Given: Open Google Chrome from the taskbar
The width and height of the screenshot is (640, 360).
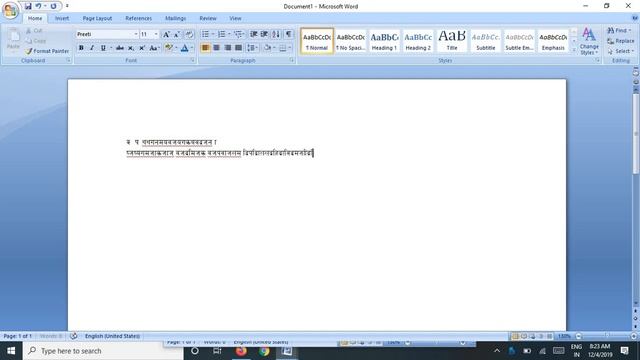Looking at the screenshot, I should point(264,351).
